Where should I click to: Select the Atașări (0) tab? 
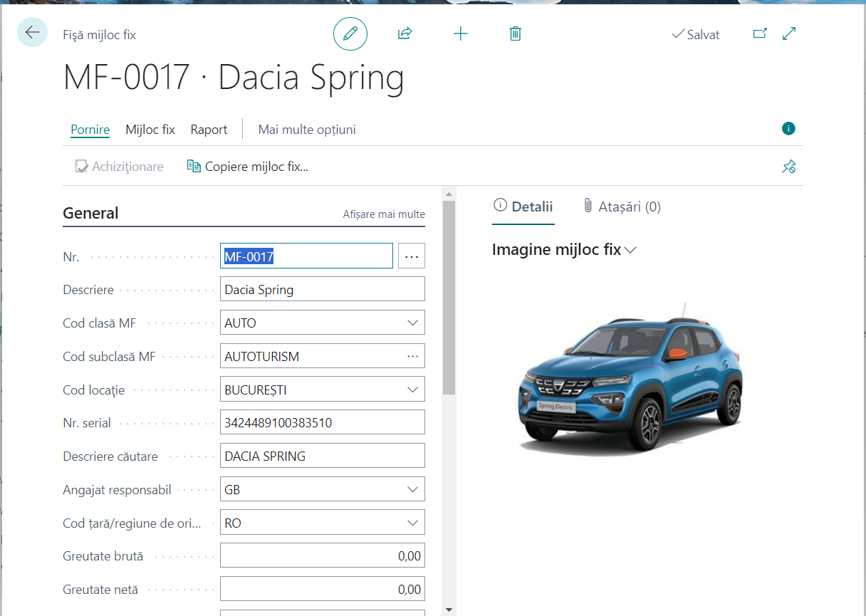pos(622,207)
